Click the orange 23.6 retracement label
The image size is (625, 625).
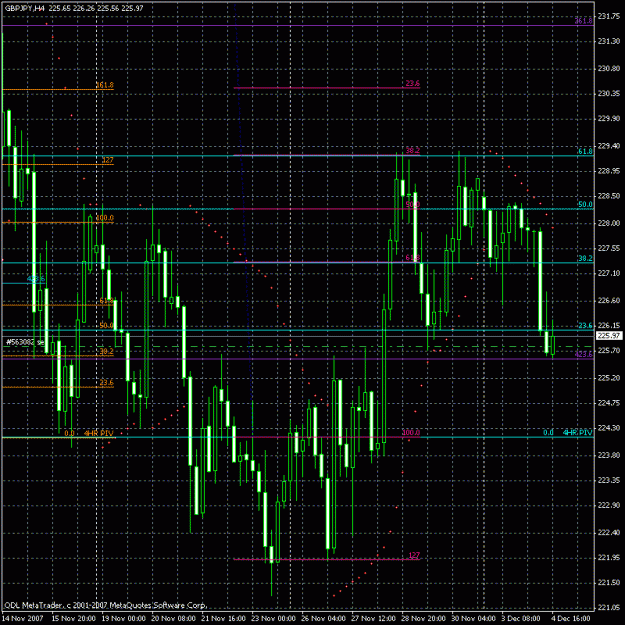[106, 383]
